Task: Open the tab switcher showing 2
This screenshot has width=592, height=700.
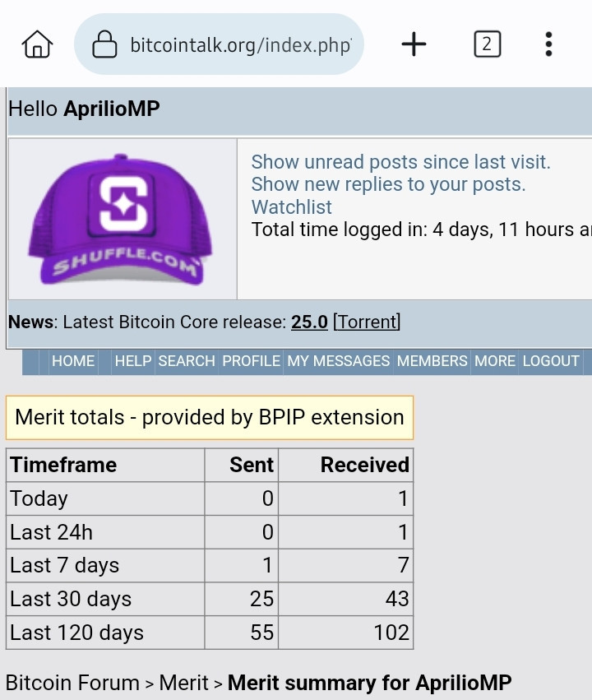Action: click(487, 44)
